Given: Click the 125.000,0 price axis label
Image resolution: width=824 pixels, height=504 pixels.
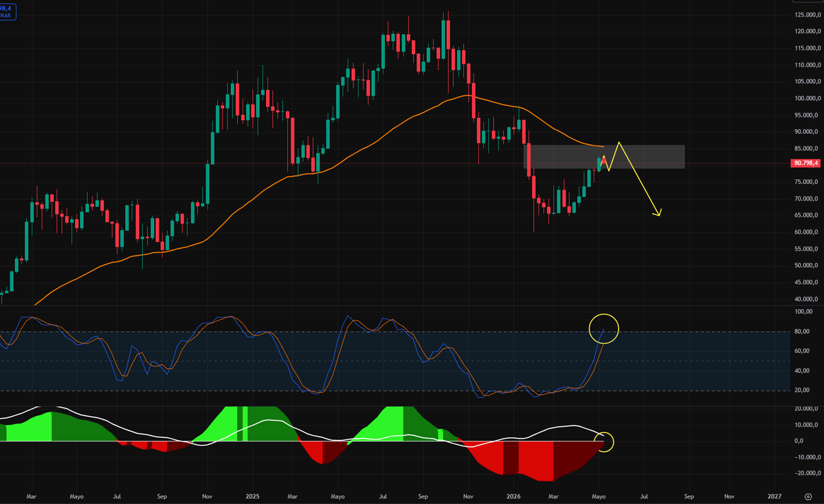Looking at the screenshot, I should (x=808, y=14).
